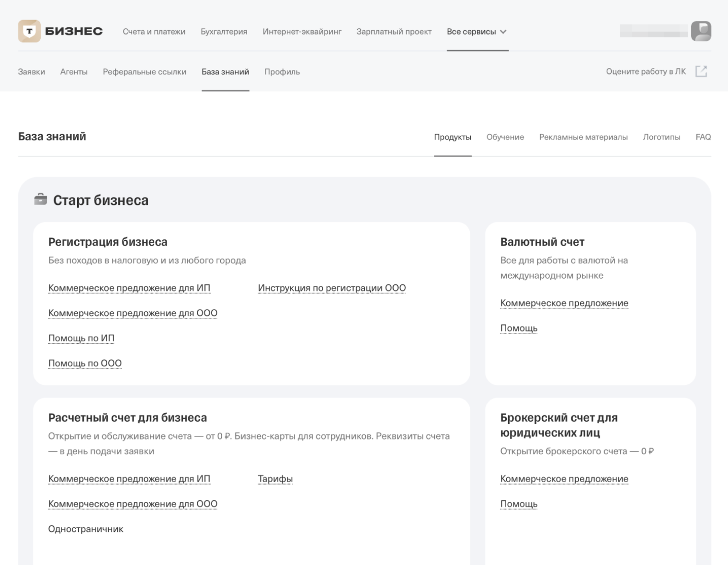This screenshot has width=728, height=565.
Task: Click the Брокерский счет для юридических лиц heading
Action: tap(559, 425)
